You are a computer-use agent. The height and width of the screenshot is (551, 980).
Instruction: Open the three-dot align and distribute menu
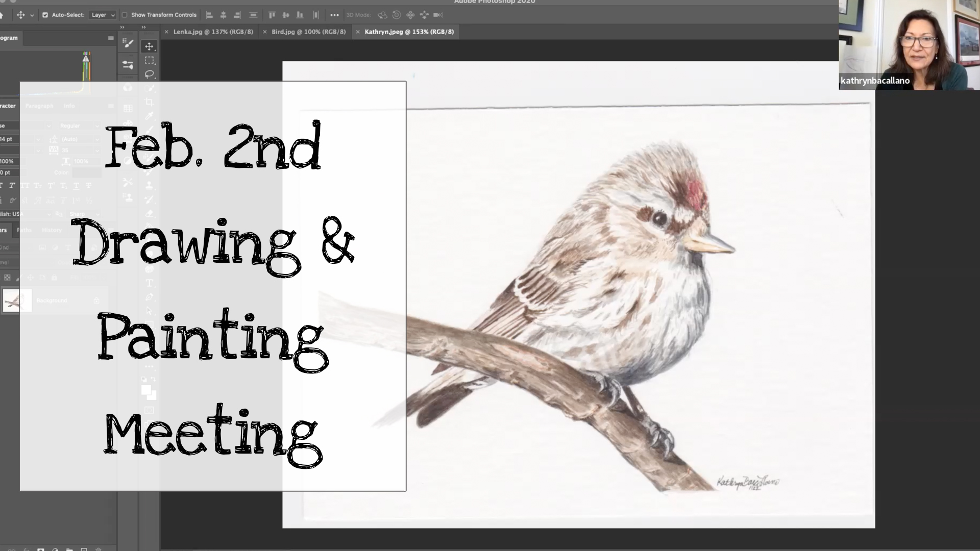334,15
